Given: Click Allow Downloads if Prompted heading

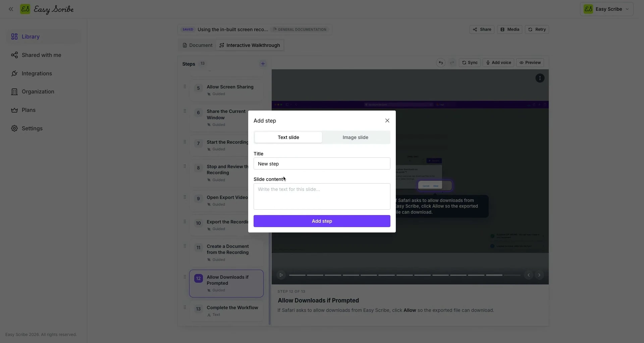Looking at the screenshot, I should pos(318,300).
